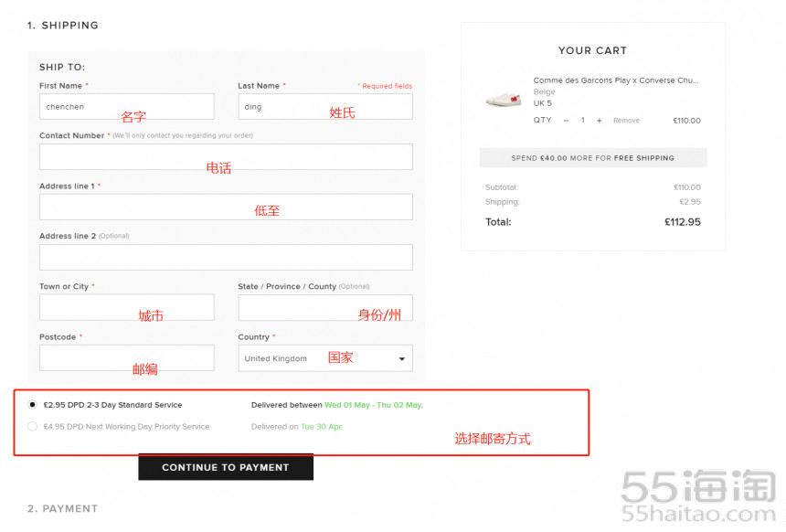Click the State / Province / County field
This screenshot has height=532, width=786.
coord(324,308)
